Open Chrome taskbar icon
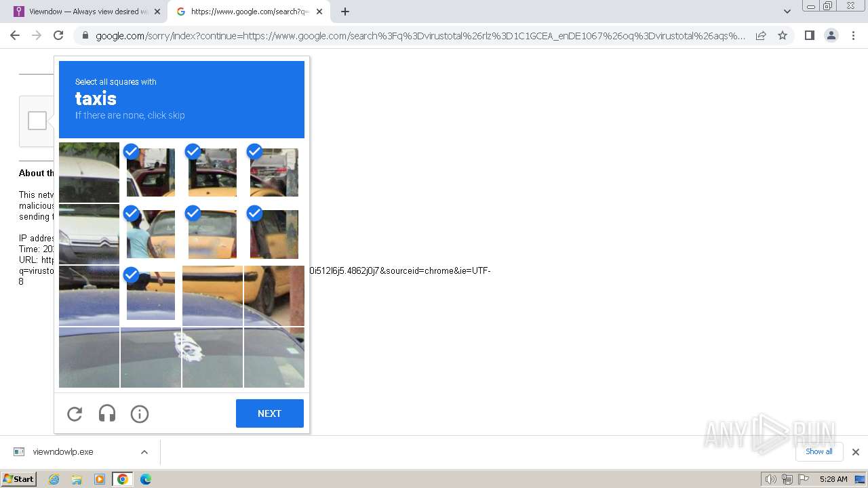The width and height of the screenshot is (868, 488). [123, 479]
